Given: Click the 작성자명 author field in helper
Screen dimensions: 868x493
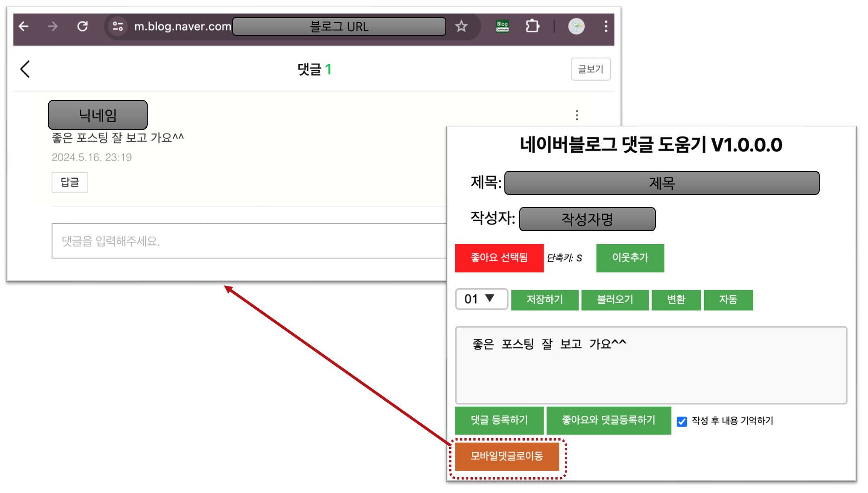Looking at the screenshot, I should [x=587, y=219].
